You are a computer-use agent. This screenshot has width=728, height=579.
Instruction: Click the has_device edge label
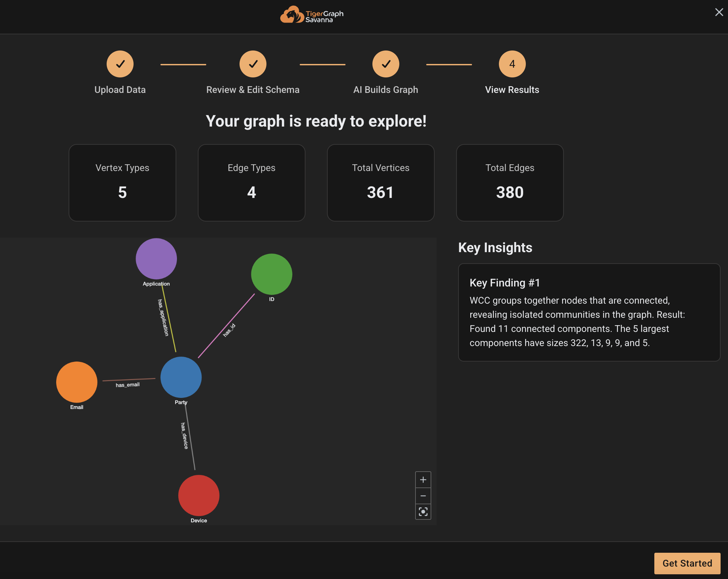[x=184, y=436]
